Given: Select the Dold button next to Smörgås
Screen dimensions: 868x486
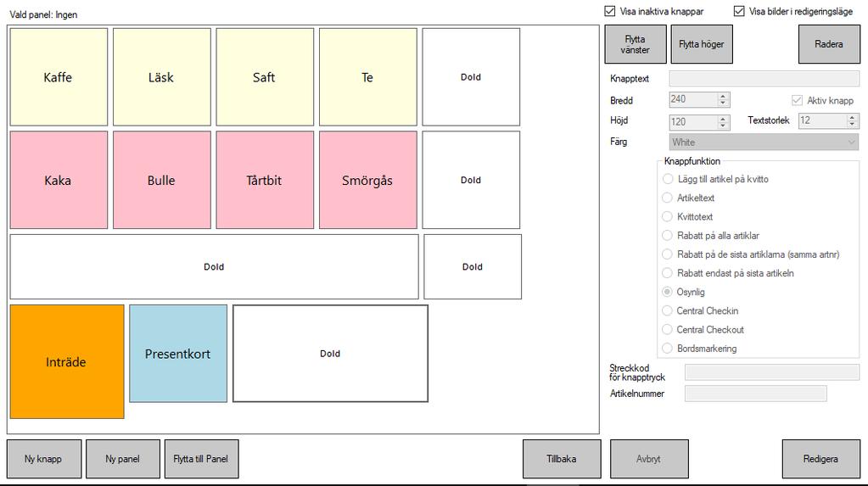Looking at the screenshot, I should pyautogui.click(x=471, y=180).
